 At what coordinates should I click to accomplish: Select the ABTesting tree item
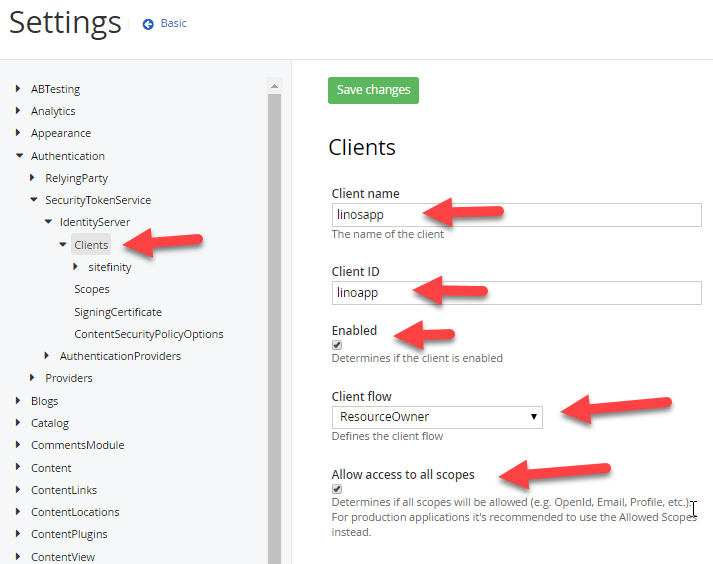point(55,89)
